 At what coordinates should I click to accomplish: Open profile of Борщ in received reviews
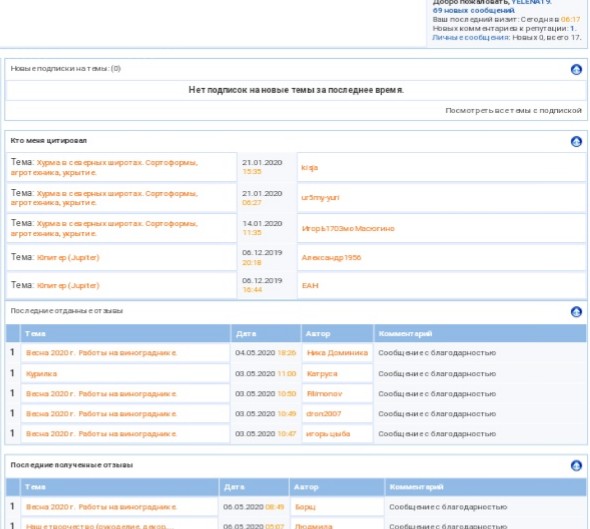[x=305, y=507]
